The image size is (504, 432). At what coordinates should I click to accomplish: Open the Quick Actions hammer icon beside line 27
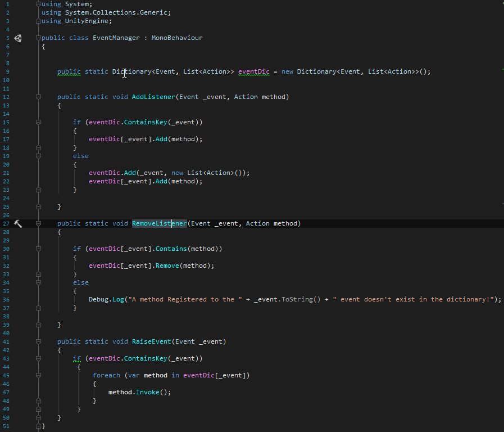tap(17, 223)
